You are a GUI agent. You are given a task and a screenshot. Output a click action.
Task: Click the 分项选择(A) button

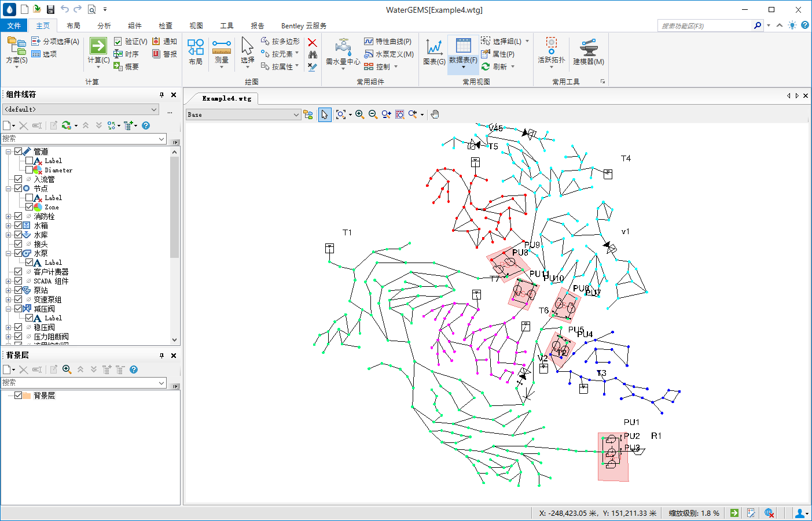click(55, 42)
